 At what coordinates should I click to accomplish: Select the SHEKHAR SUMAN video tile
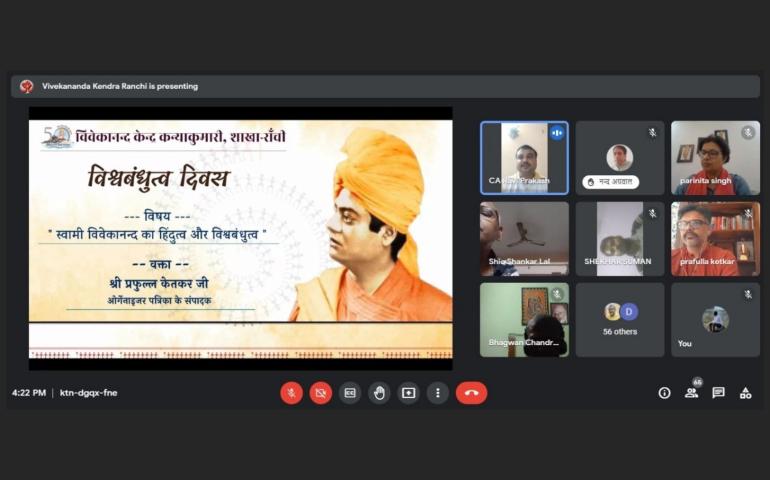[x=620, y=239]
